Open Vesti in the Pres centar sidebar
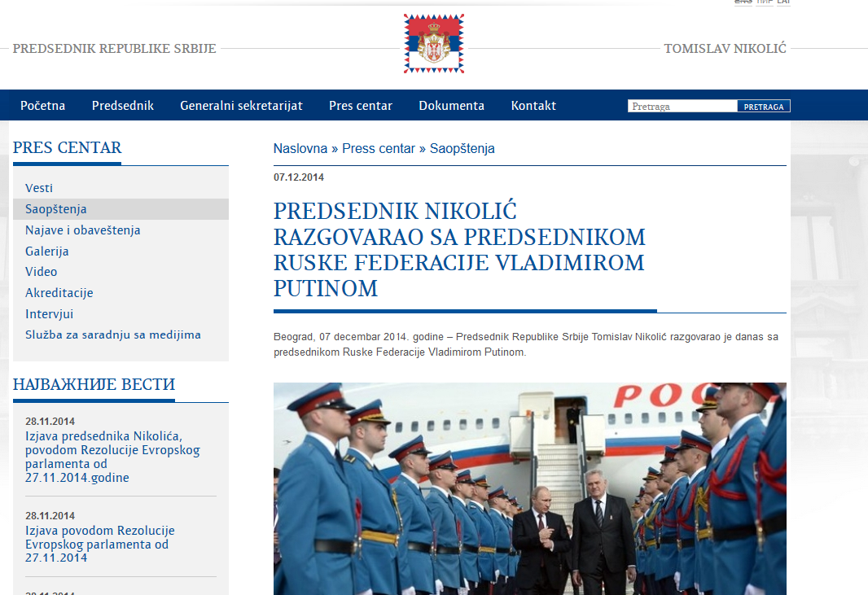This screenshot has height=595, width=868. click(39, 188)
